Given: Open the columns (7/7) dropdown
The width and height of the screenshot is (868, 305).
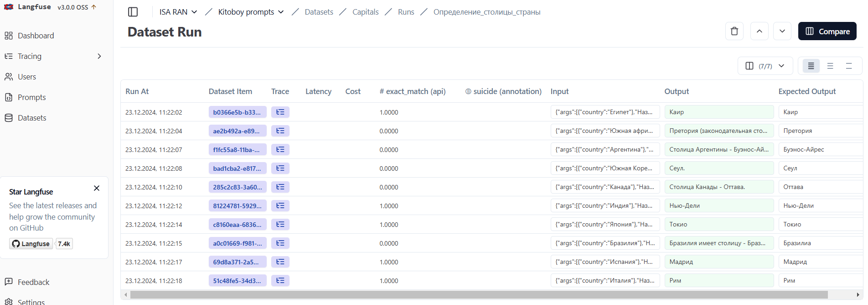Looking at the screenshot, I should [765, 66].
